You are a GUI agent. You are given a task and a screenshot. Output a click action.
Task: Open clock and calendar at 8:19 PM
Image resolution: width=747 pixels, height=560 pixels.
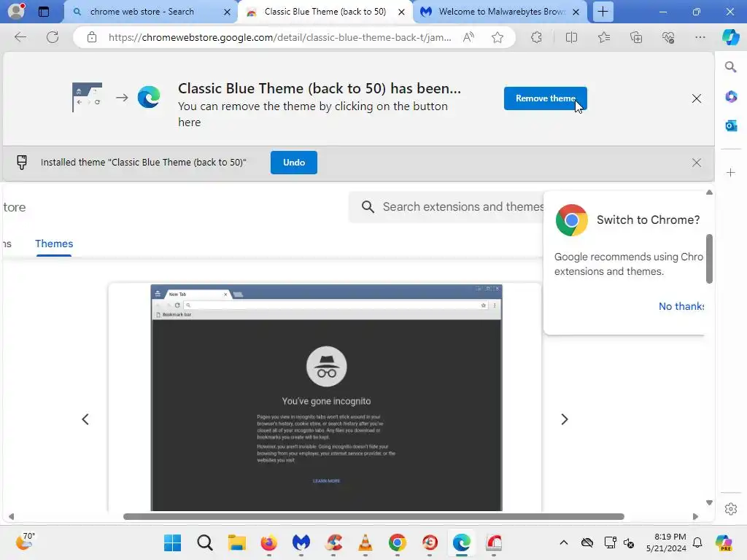666,542
